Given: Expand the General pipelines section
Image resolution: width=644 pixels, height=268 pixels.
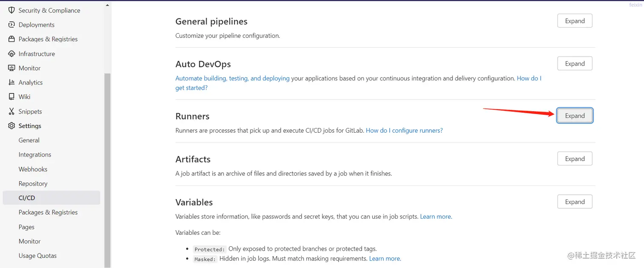Looking at the screenshot, I should 575,21.
